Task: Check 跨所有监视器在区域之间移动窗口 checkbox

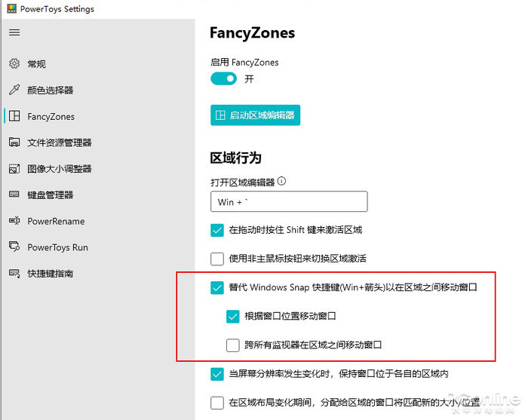Action: tap(232, 345)
